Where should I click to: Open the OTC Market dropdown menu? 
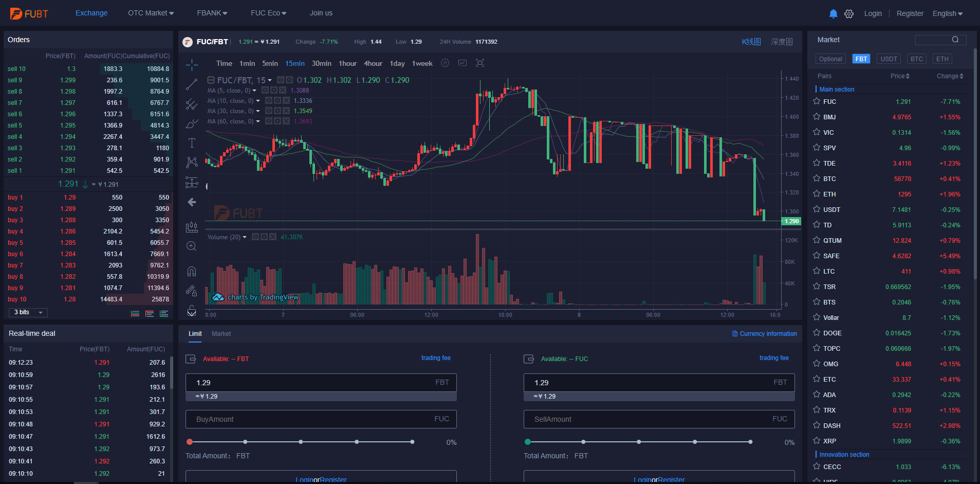click(151, 13)
